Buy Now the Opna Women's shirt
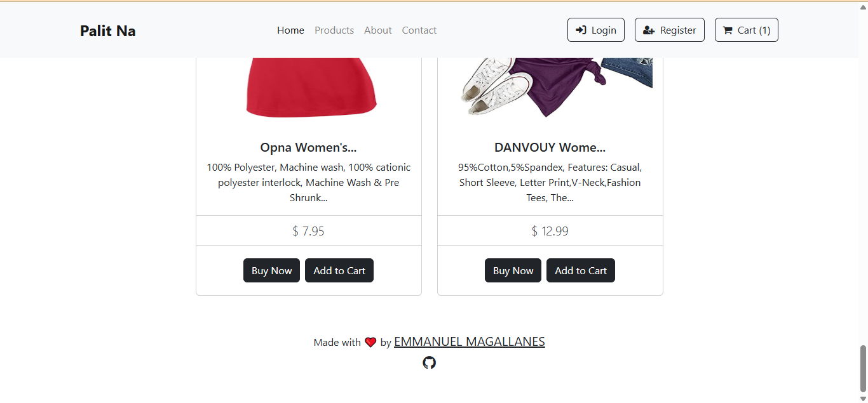The width and height of the screenshot is (868, 403). click(x=271, y=270)
